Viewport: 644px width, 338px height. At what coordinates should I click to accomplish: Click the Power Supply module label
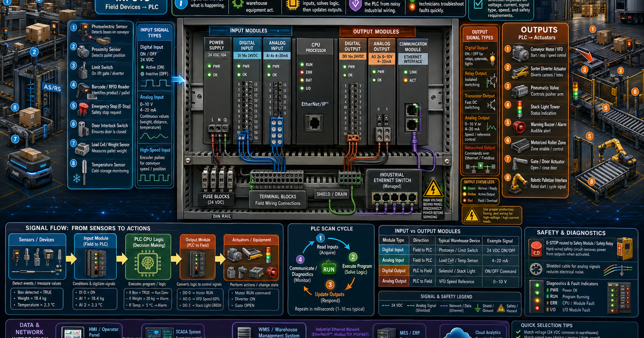217,45
